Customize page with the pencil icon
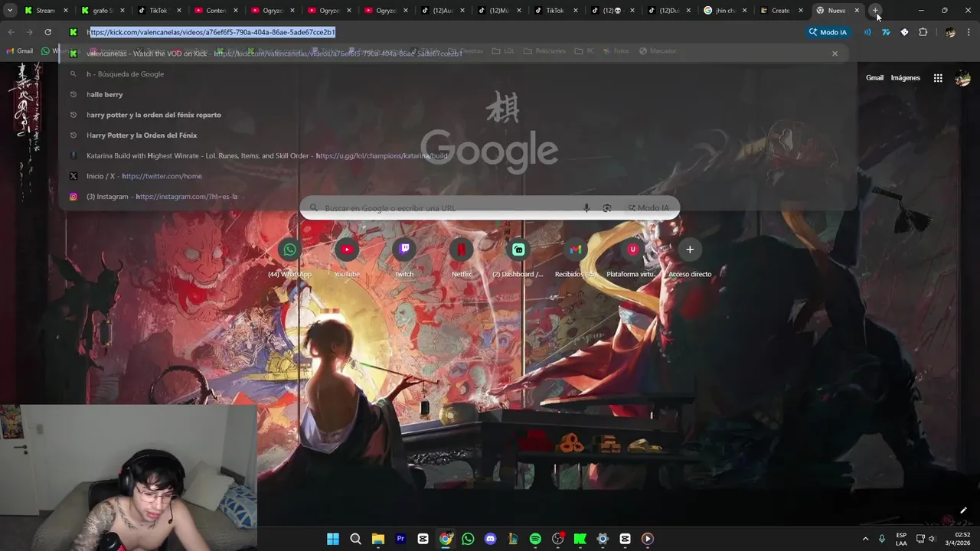The width and height of the screenshot is (980, 551). click(963, 510)
